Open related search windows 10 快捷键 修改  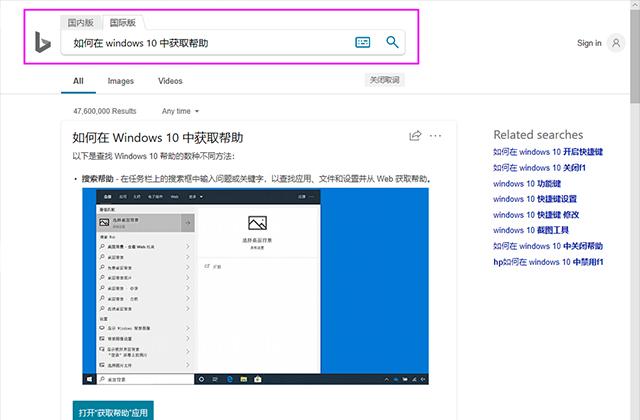536,215
